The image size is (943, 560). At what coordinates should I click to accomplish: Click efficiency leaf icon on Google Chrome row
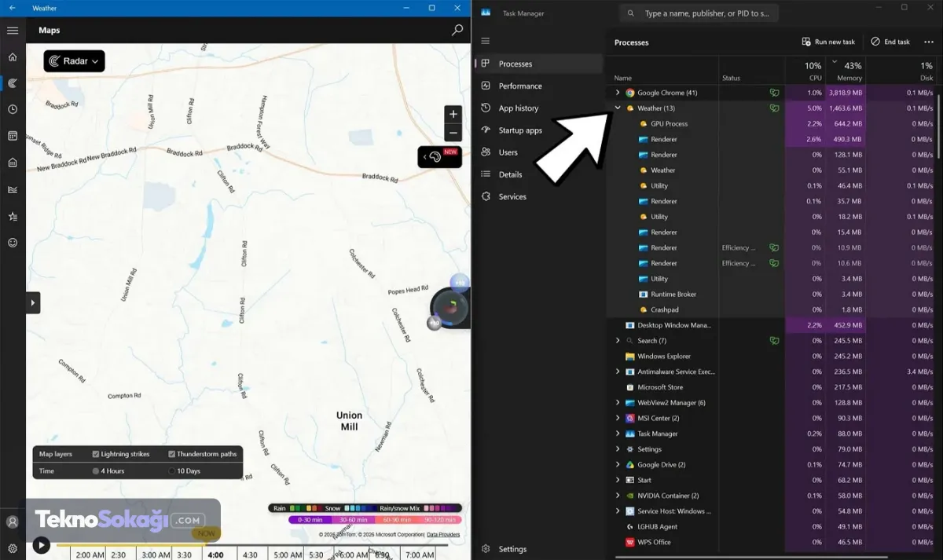point(774,93)
